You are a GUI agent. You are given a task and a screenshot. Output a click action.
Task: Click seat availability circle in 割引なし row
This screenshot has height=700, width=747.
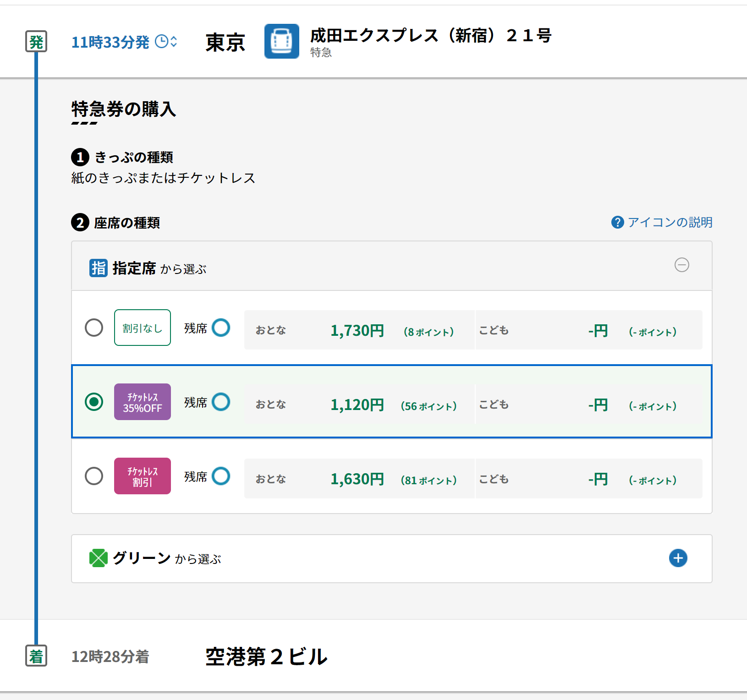[x=221, y=328]
